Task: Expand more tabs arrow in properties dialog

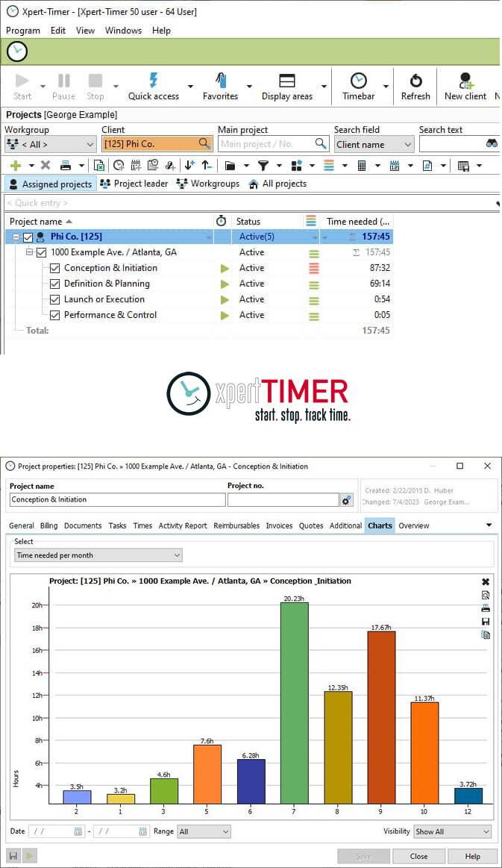Action: pyautogui.click(x=489, y=525)
